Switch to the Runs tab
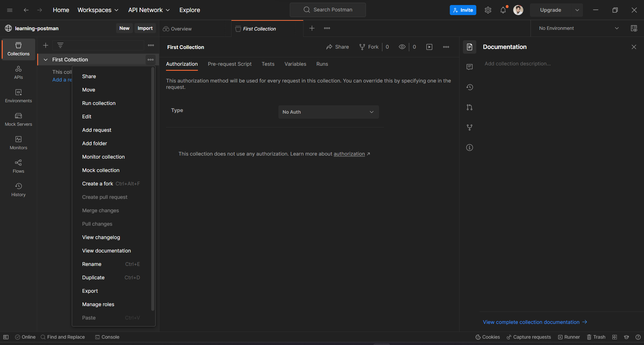This screenshot has width=644, height=345. (322, 64)
